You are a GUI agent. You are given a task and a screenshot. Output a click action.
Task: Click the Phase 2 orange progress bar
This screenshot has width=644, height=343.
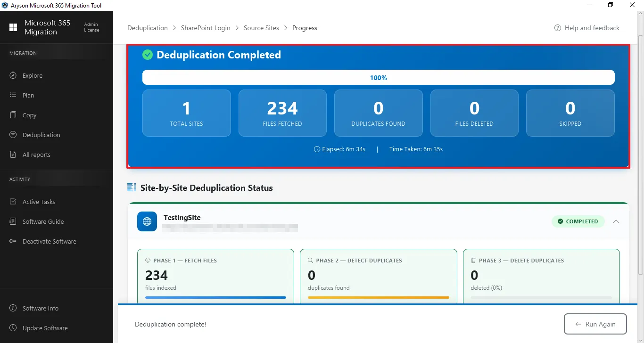click(x=379, y=297)
